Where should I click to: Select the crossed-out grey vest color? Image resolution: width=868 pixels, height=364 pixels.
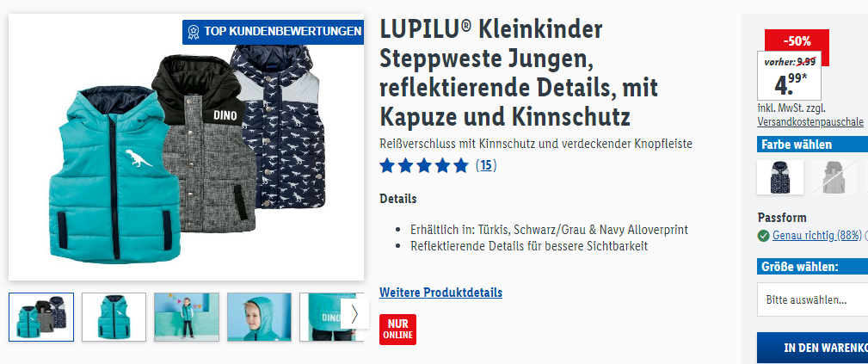click(x=833, y=176)
